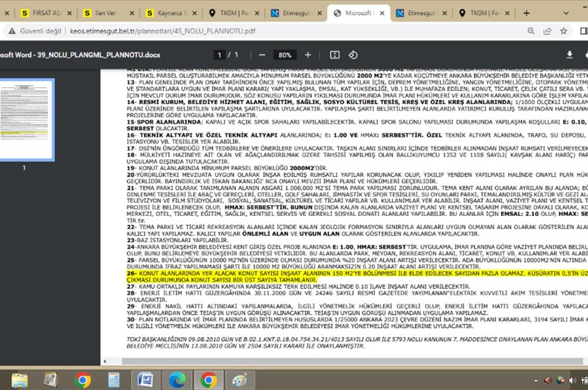Open a new browser tab
The height and width of the screenshot is (390, 588).
pyautogui.click(x=526, y=13)
